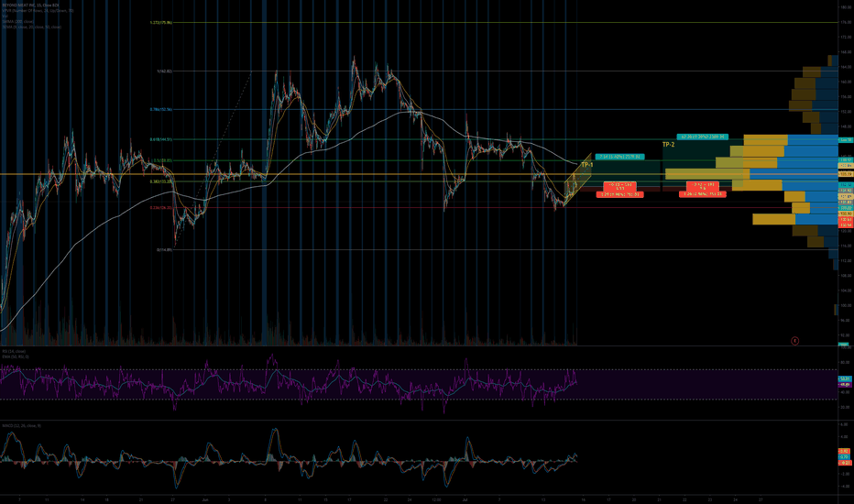
Task: Select the VPVR indicator legend label
Action: pos(37,10)
